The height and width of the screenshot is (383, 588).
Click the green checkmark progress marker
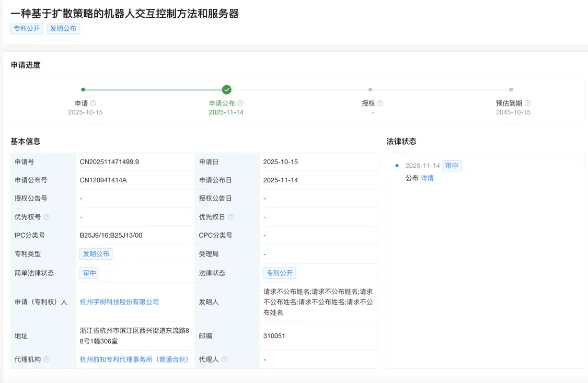pos(226,89)
